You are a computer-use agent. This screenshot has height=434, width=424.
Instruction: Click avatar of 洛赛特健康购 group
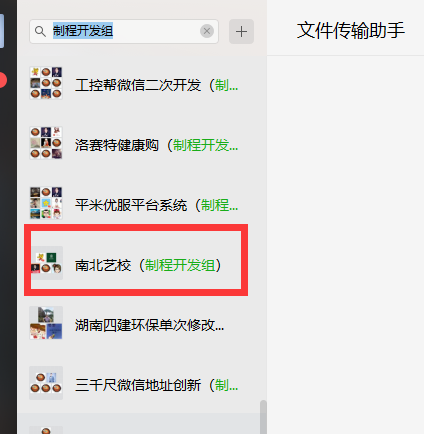tap(46, 143)
